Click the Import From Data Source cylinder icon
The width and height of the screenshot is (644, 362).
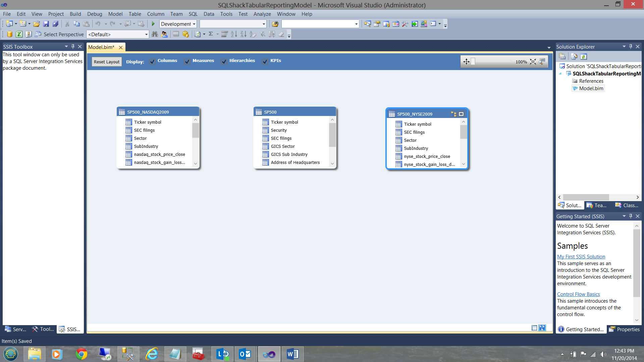click(x=10, y=34)
